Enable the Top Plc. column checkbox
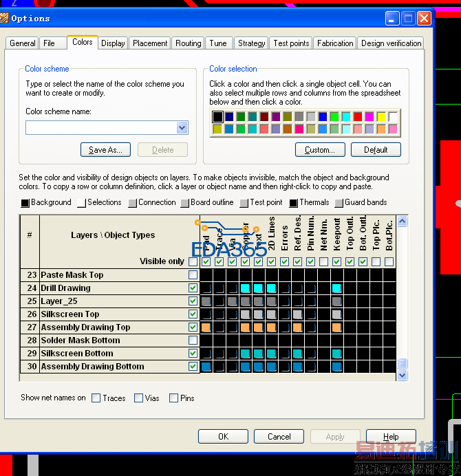461x476 pixels. click(376, 261)
